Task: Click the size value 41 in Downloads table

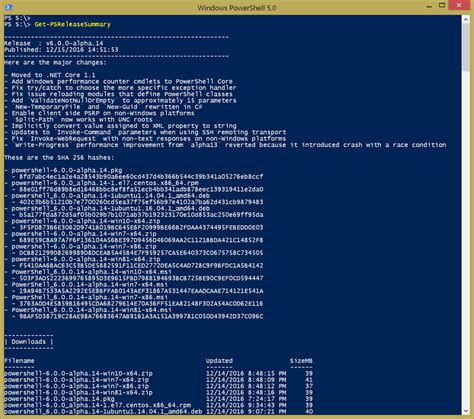Action: 309,380
